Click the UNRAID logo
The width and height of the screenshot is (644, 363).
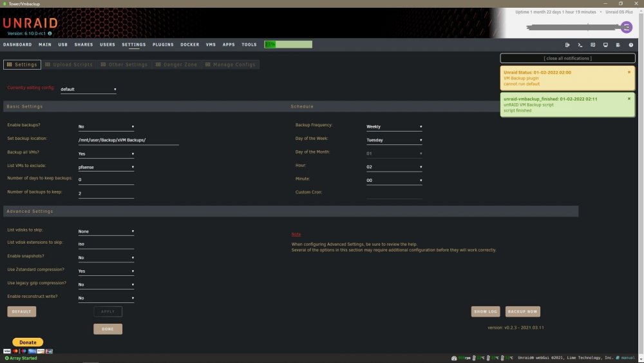[30, 23]
